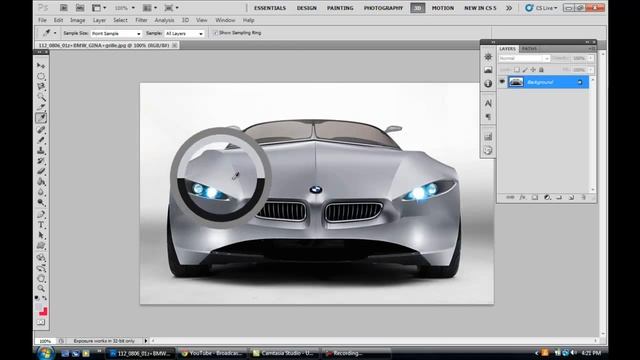Select the Type tool
640x360 pixels.
[x=41, y=225]
